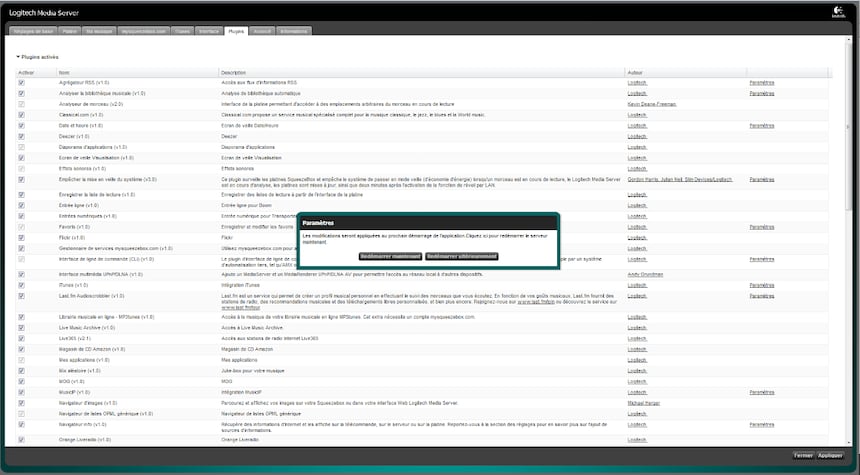Image resolution: width=860 pixels, height=475 pixels.
Task: Select the Navigateur d'images plugin name
Action: point(88,403)
